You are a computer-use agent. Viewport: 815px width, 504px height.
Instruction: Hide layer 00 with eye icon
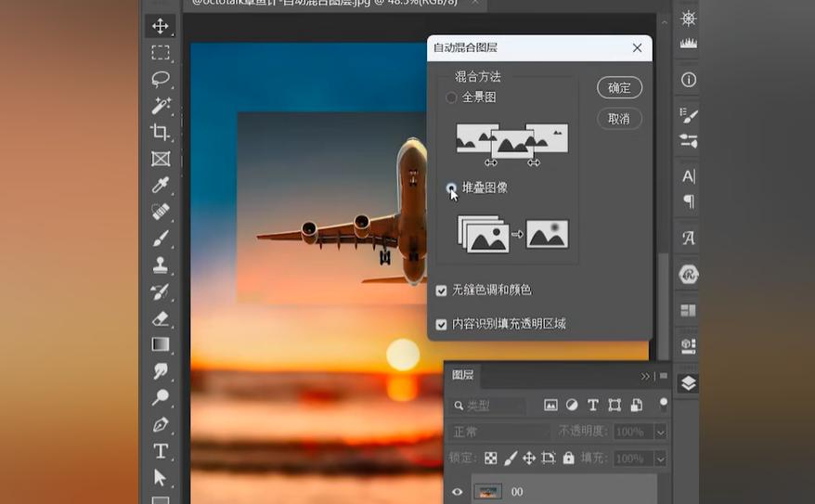[x=457, y=492]
